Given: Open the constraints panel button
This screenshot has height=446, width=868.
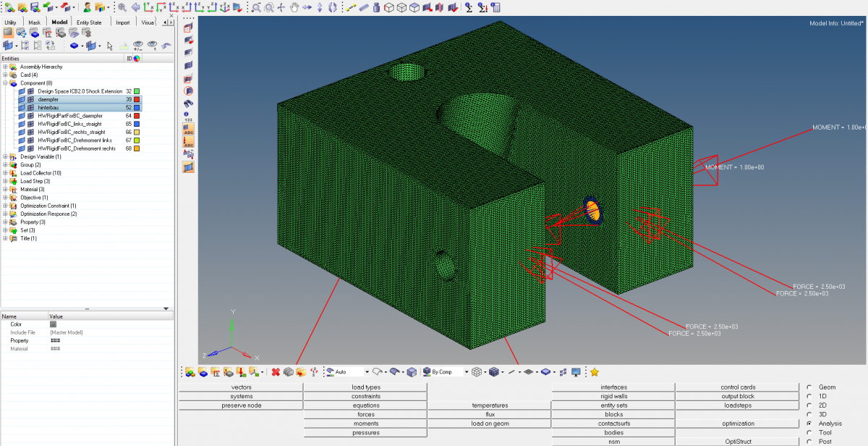Looking at the screenshot, I should [366, 396].
